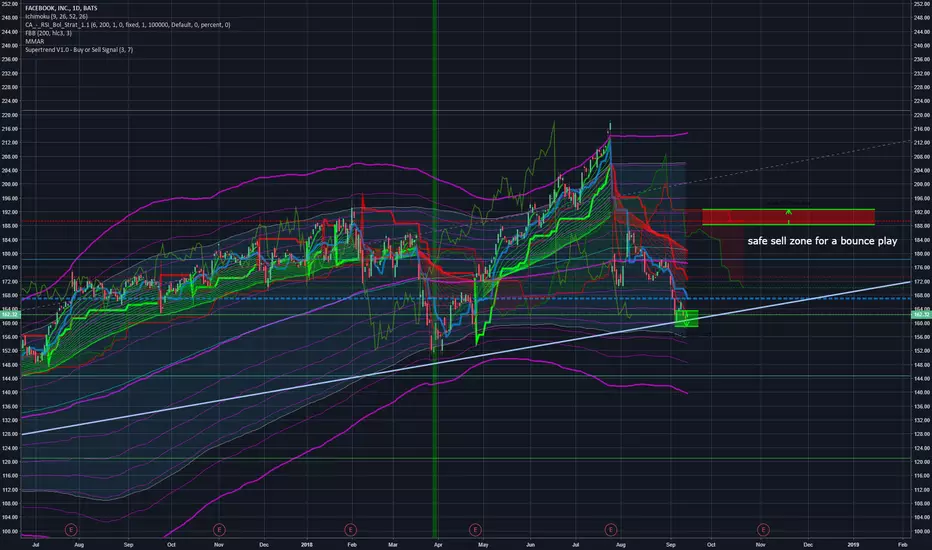
Task: Select the earnings marker above Feb 2018
Action: click(x=350, y=529)
